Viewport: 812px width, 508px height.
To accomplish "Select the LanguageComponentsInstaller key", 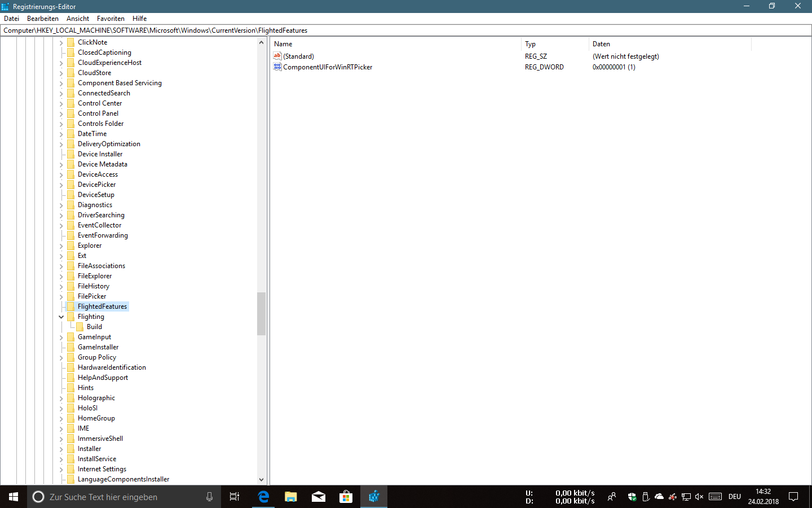I will click(123, 479).
